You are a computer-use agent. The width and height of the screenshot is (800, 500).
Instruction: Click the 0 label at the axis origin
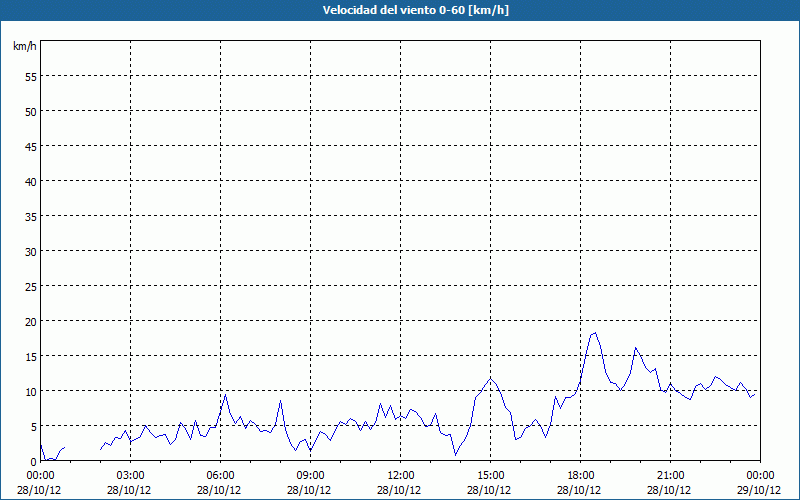tap(34, 462)
